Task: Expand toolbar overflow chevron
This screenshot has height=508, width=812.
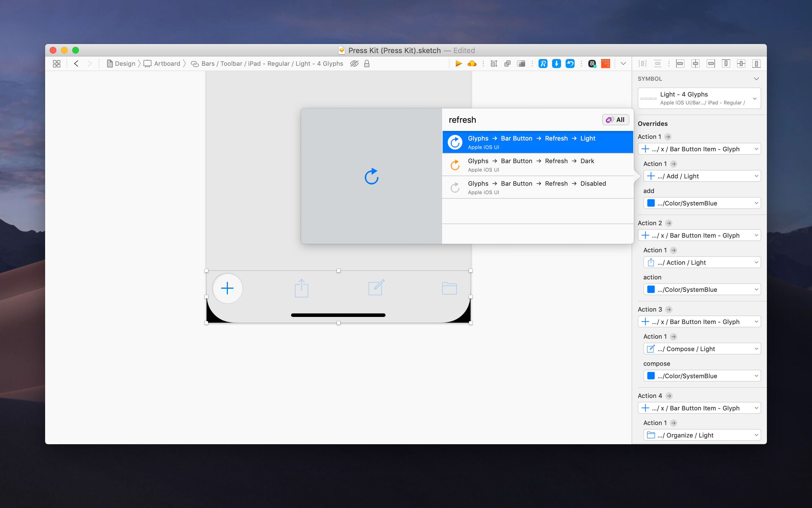Action: coord(623,63)
